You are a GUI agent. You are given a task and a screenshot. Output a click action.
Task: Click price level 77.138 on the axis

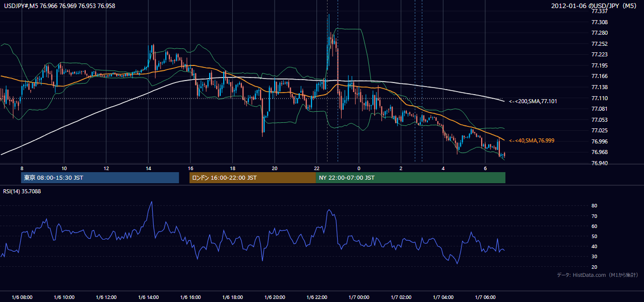coord(599,87)
